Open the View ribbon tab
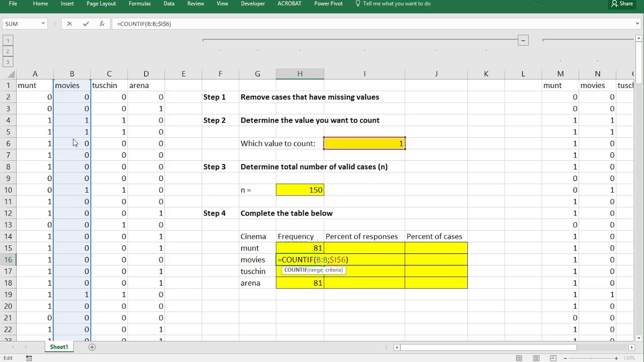 (x=222, y=4)
